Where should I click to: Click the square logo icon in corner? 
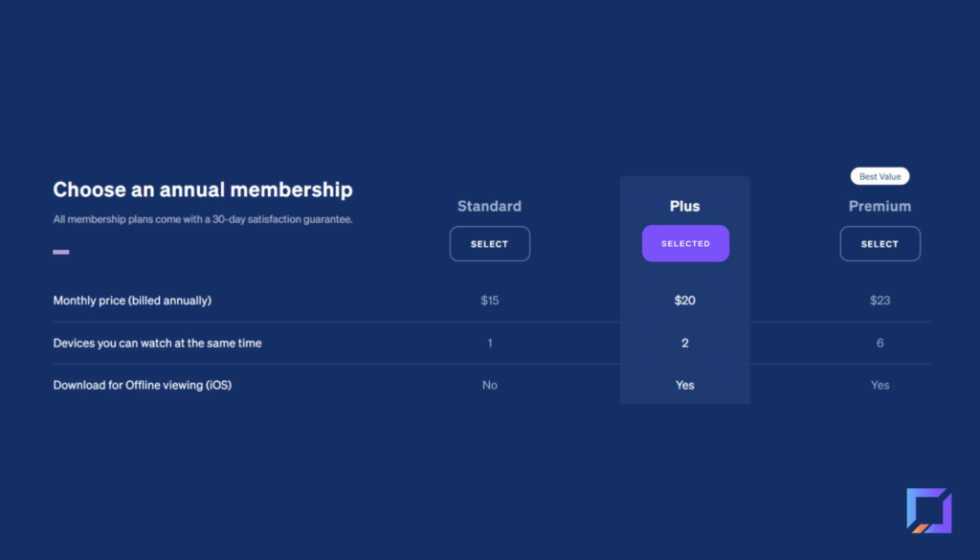coord(928,510)
